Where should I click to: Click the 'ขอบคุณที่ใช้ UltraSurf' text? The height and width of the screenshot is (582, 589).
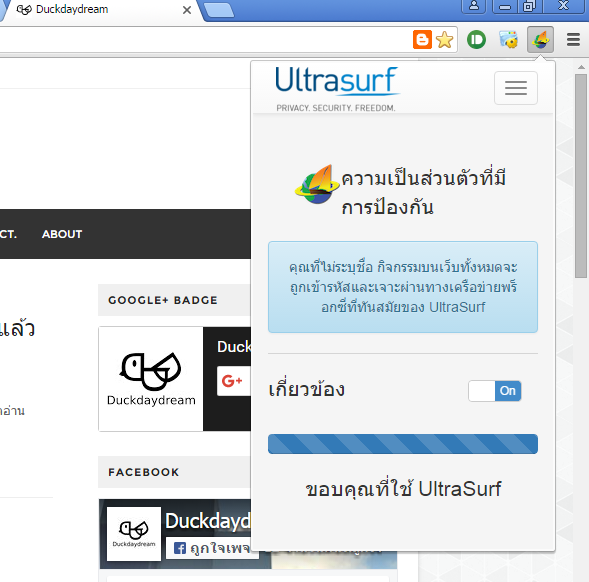[x=403, y=489]
